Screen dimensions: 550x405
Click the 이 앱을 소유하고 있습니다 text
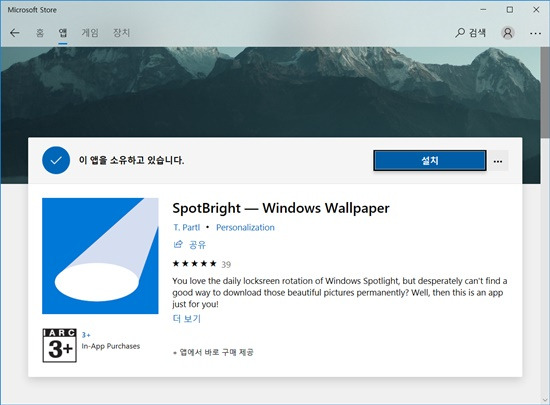point(131,160)
